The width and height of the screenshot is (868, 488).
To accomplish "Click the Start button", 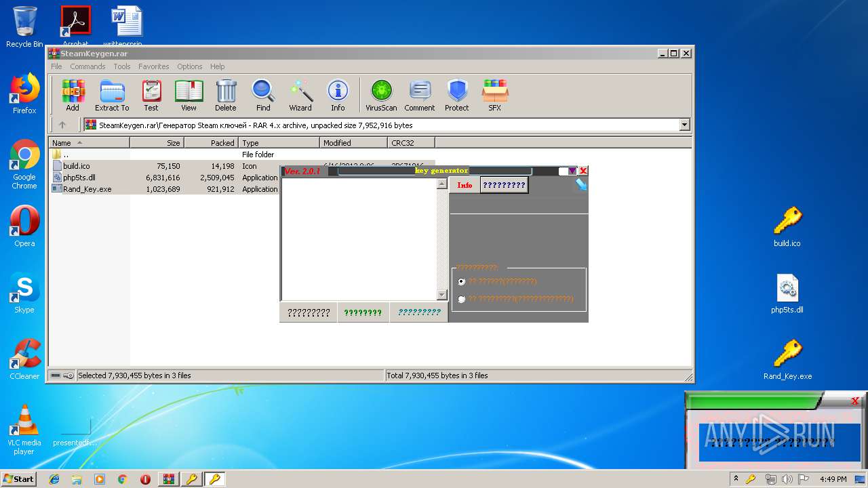I will coord(19,479).
